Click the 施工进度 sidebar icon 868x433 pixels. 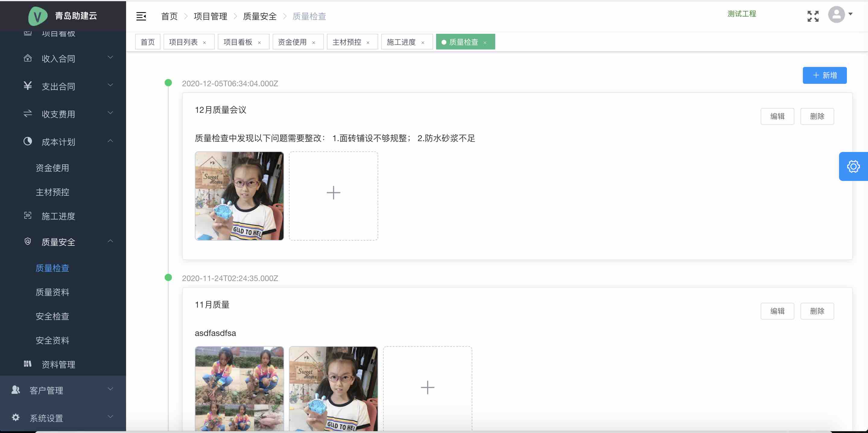coord(28,216)
